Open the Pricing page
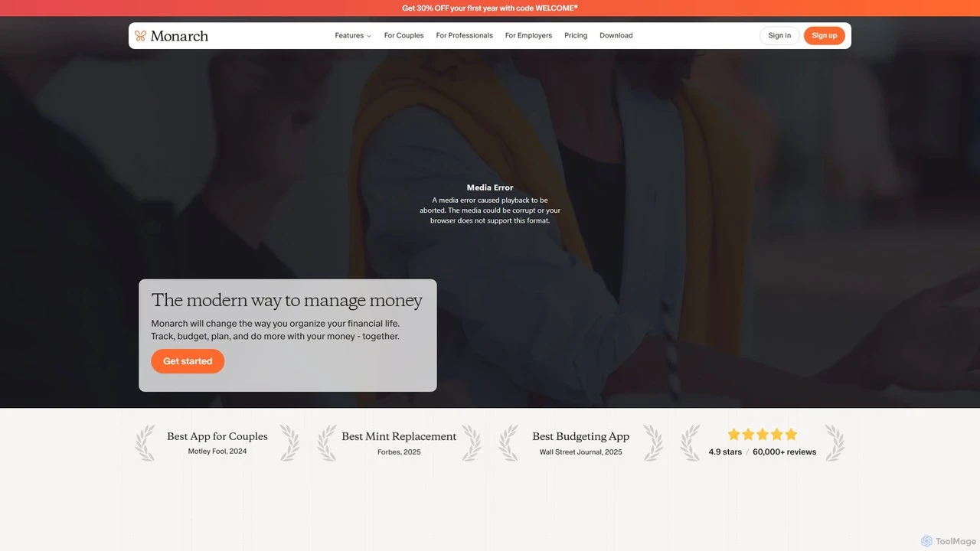The image size is (980, 551). 576,35
